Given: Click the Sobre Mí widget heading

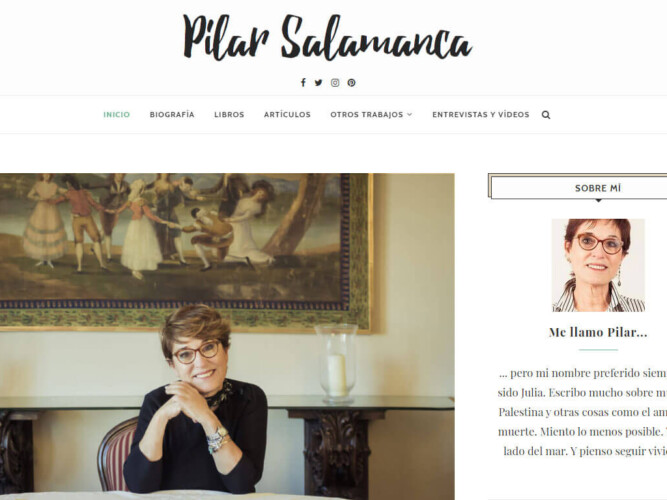Looking at the screenshot, I should 598,188.
